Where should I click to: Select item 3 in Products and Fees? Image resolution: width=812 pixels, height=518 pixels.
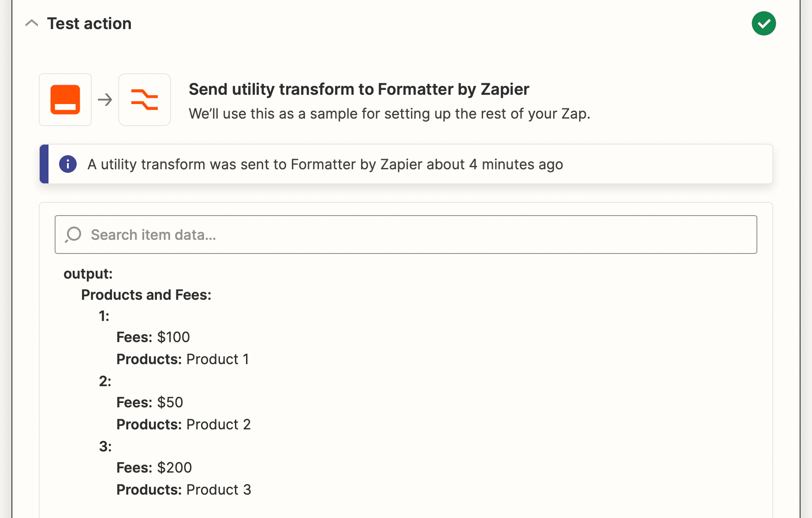(x=105, y=447)
